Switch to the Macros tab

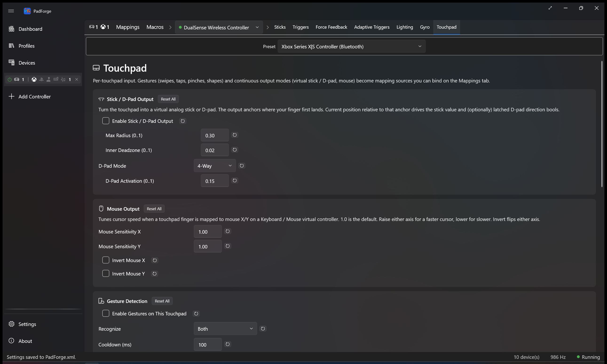[x=155, y=27]
